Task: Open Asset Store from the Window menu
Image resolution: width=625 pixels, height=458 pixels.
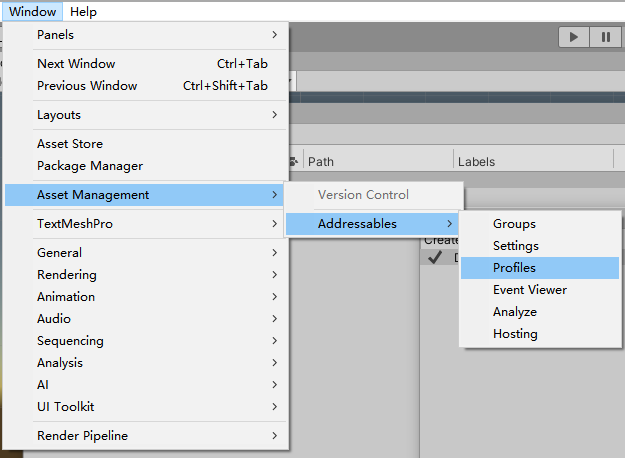Action: [145, 144]
